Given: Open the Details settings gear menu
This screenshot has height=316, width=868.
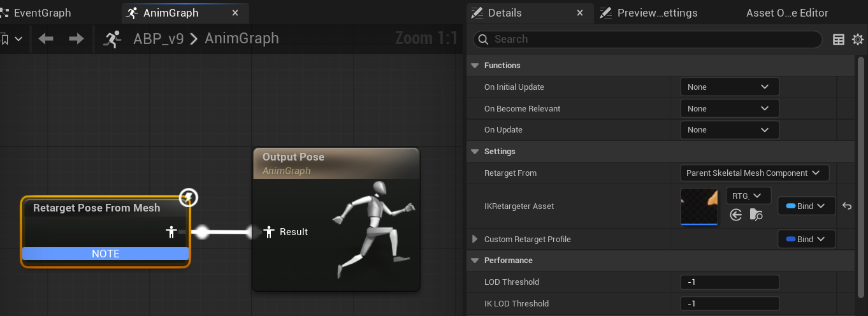Looking at the screenshot, I should pos(857,39).
